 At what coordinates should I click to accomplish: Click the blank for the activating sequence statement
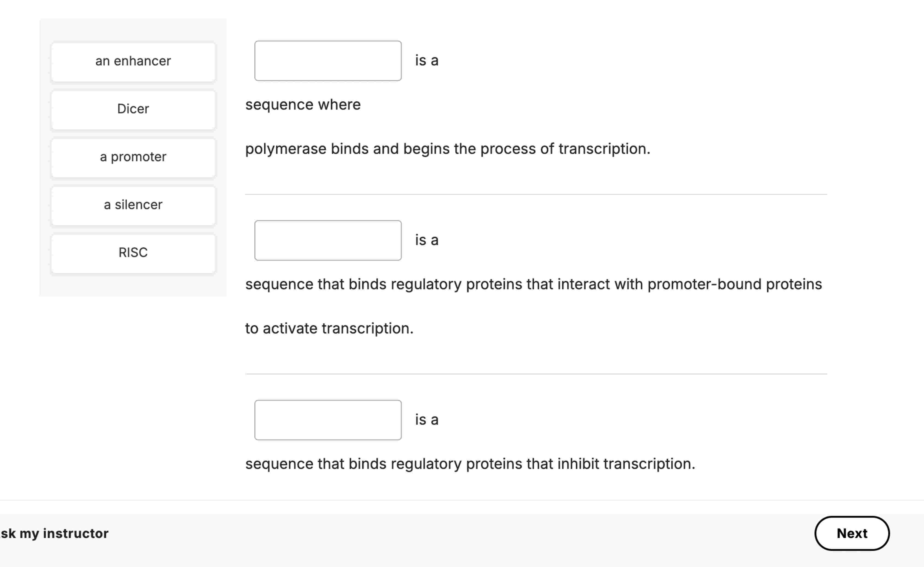(x=328, y=240)
